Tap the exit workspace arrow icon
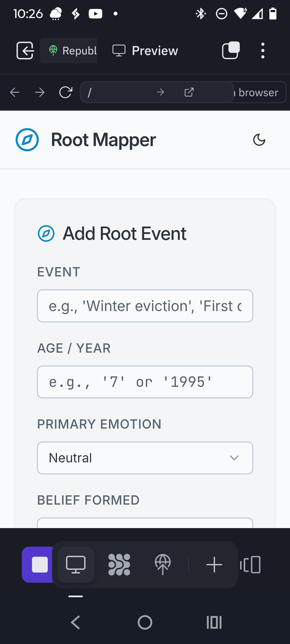Image resolution: width=290 pixels, height=644 pixels. [x=25, y=51]
